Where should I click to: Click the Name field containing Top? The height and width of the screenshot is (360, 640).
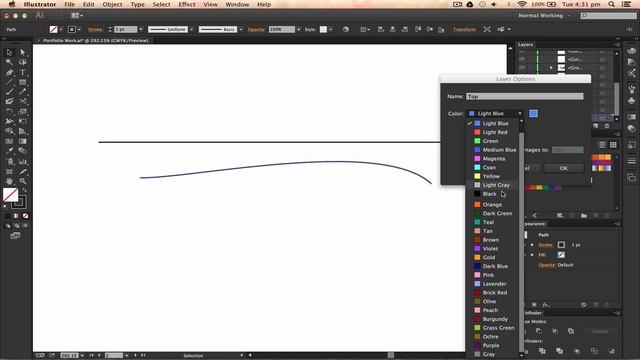click(525, 96)
